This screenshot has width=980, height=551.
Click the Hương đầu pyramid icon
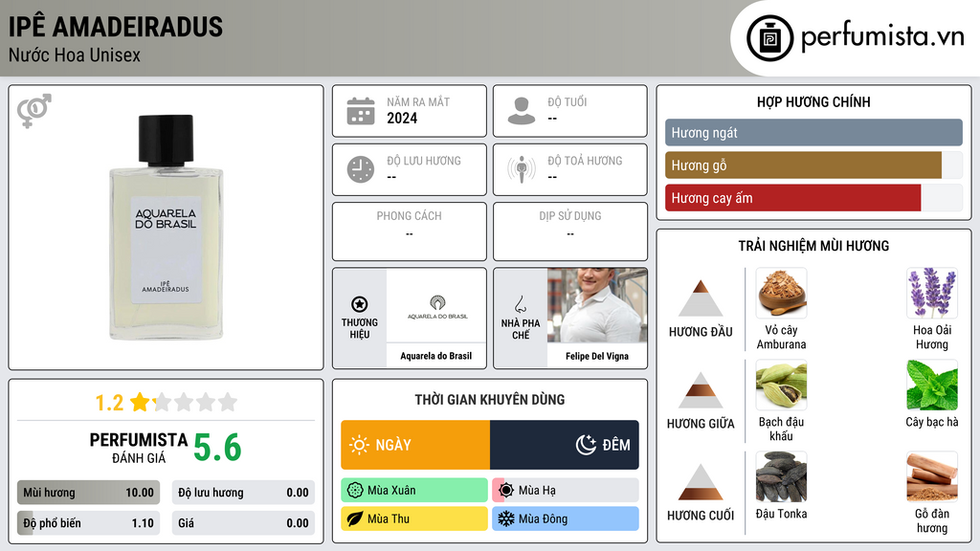tap(701, 298)
